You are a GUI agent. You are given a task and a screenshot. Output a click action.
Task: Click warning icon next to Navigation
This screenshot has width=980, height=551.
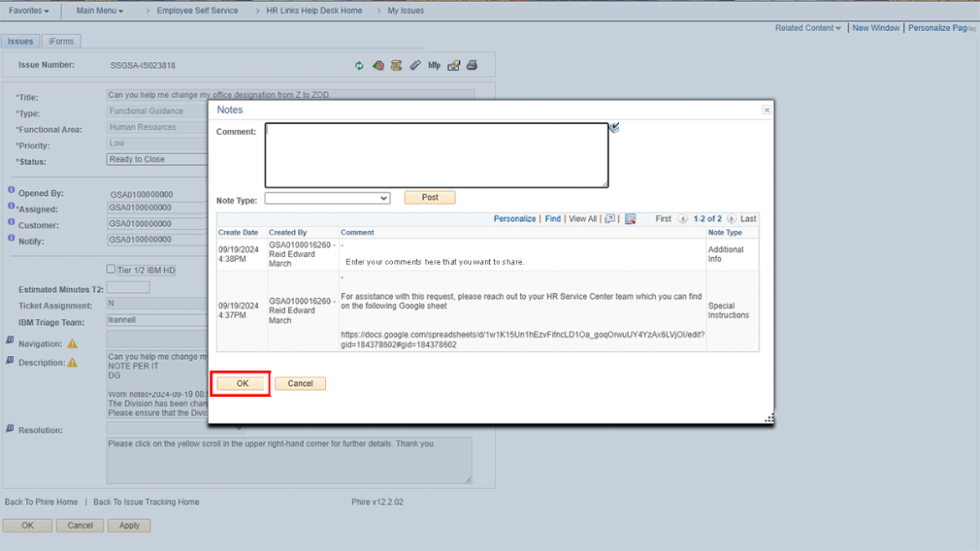[x=72, y=344]
